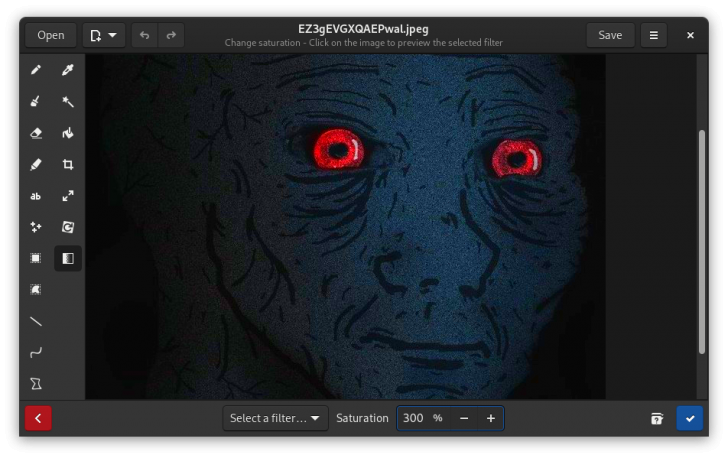Image resolution: width=728 pixels, height=458 pixels.
Task: Open the new image dropdown
Action: [104, 35]
